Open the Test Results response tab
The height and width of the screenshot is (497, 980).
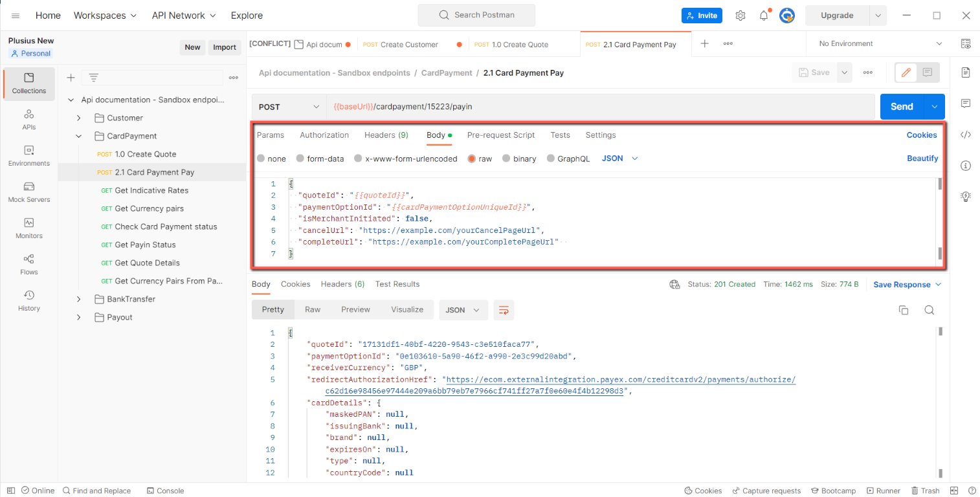tap(397, 284)
